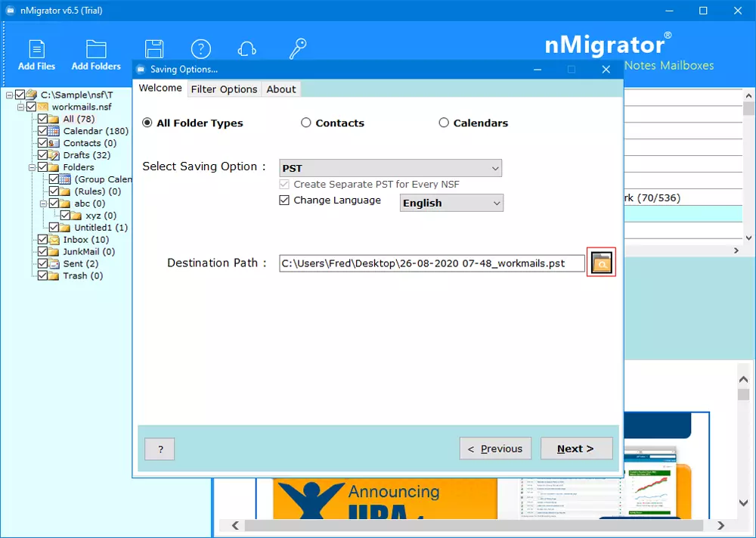Click the Group Calendar icon in tree

pyautogui.click(x=66, y=179)
